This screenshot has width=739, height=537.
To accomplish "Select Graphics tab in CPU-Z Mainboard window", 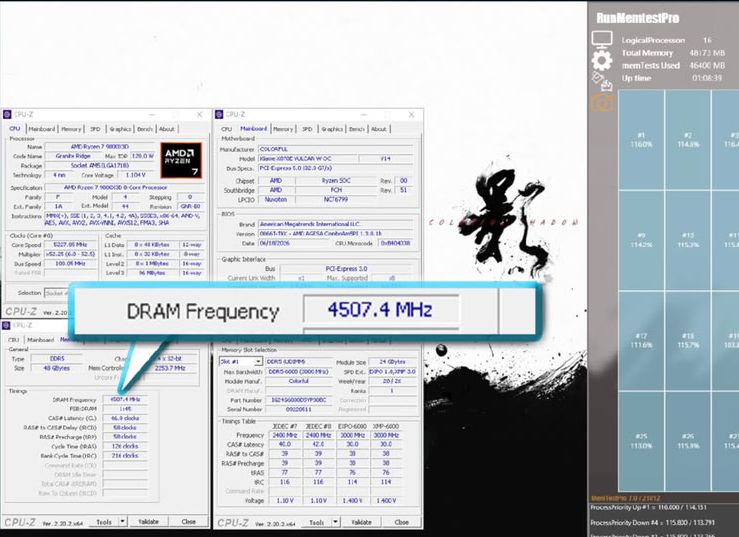I will coord(332,129).
